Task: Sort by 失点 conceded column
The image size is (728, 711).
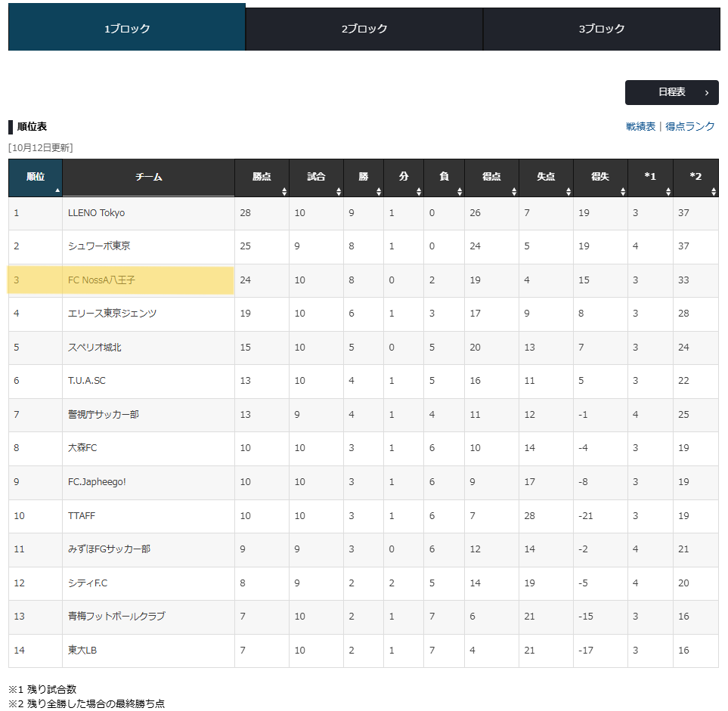Action: tap(546, 177)
